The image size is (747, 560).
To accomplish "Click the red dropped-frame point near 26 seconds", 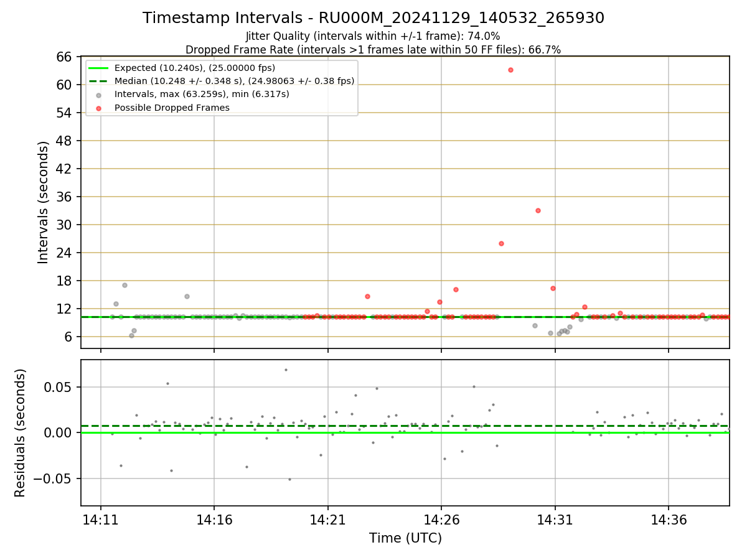I will coord(501,243).
